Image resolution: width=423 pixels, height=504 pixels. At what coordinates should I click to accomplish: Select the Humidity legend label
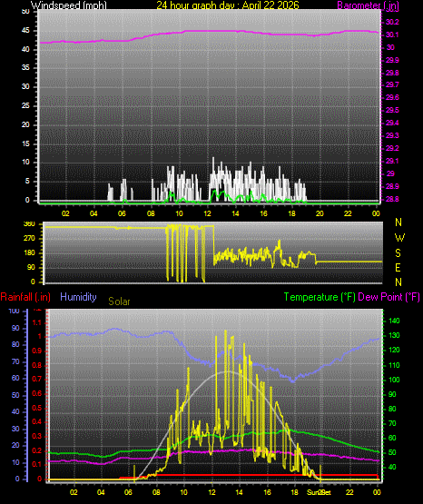point(78,297)
